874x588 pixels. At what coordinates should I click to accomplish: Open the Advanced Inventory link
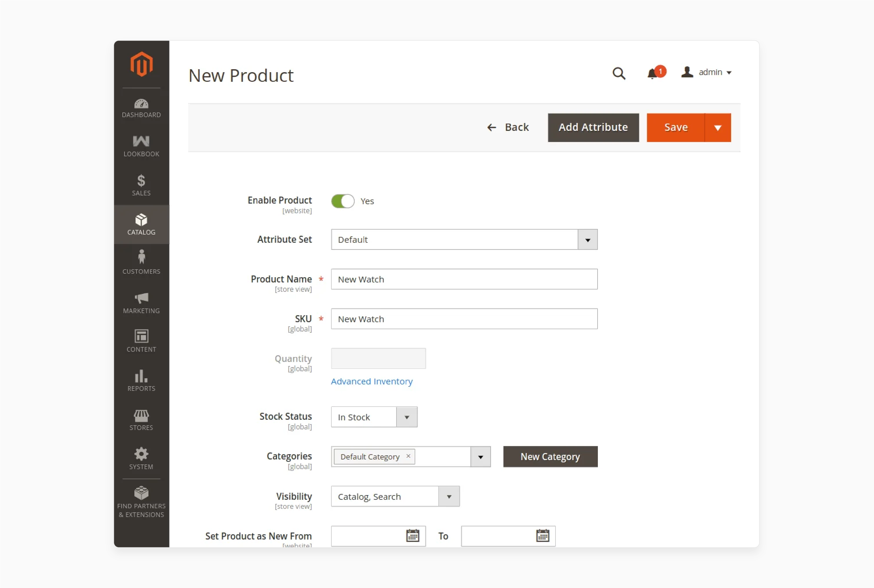tap(371, 381)
